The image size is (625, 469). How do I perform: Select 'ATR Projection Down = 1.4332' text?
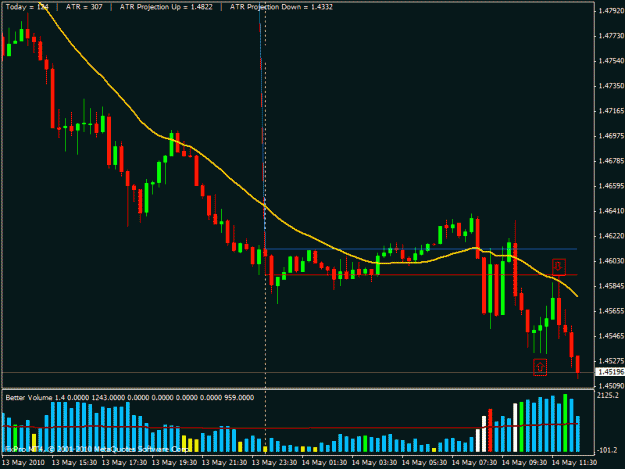pyautogui.click(x=281, y=7)
